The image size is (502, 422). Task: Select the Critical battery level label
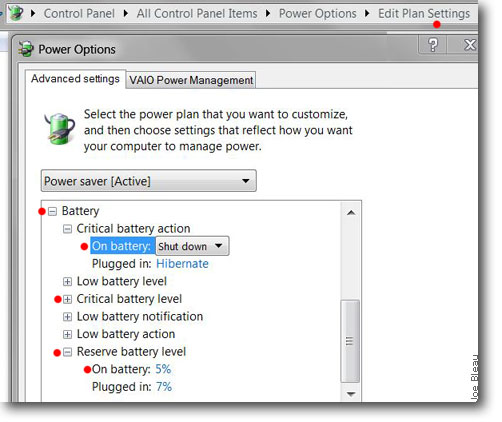click(129, 299)
